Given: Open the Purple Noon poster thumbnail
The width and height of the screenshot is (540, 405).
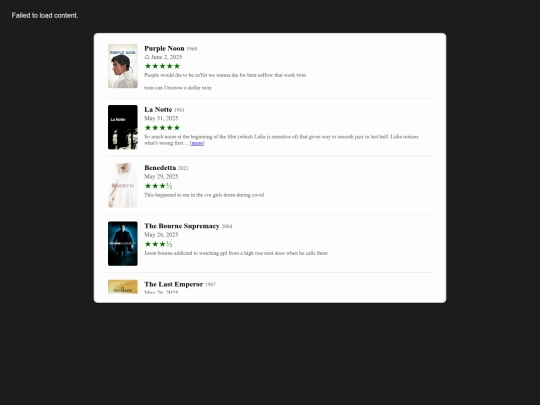Looking at the screenshot, I should click(x=123, y=66).
